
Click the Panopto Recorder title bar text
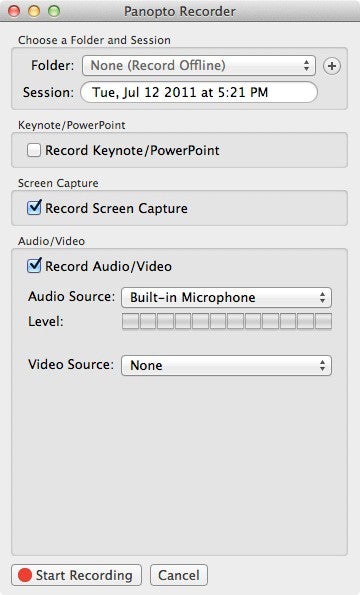click(x=180, y=11)
